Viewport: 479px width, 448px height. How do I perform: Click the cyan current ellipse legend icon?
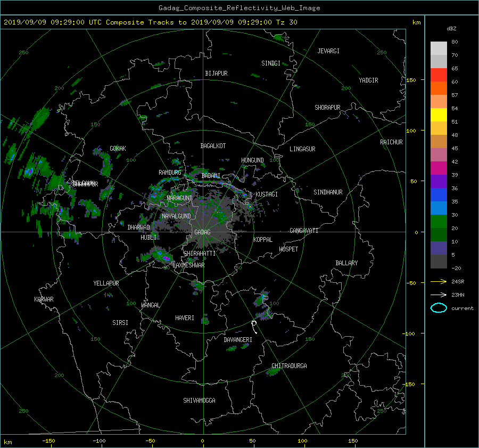pos(439,308)
